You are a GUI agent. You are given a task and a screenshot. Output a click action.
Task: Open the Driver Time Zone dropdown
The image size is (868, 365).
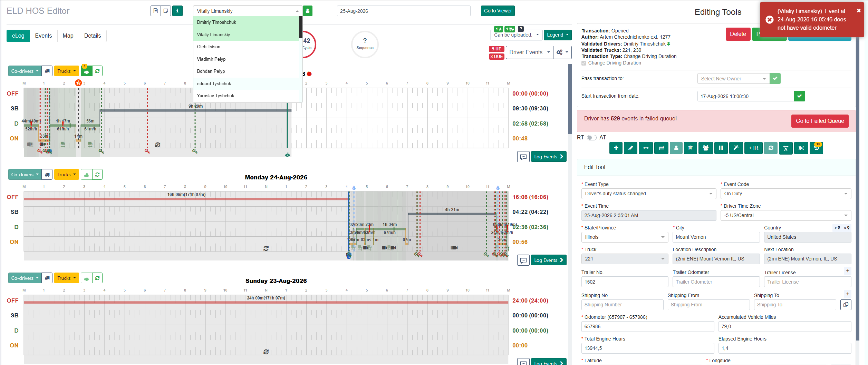tap(786, 215)
